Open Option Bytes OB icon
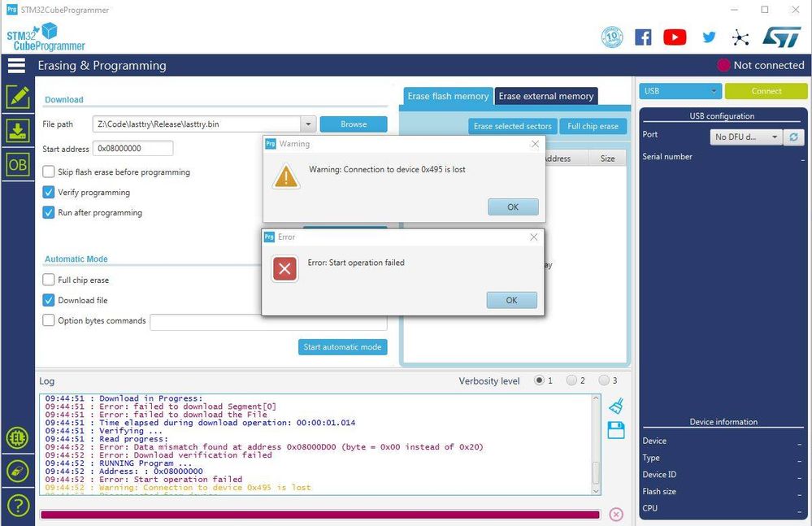This screenshot has width=812, height=526. point(18,165)
